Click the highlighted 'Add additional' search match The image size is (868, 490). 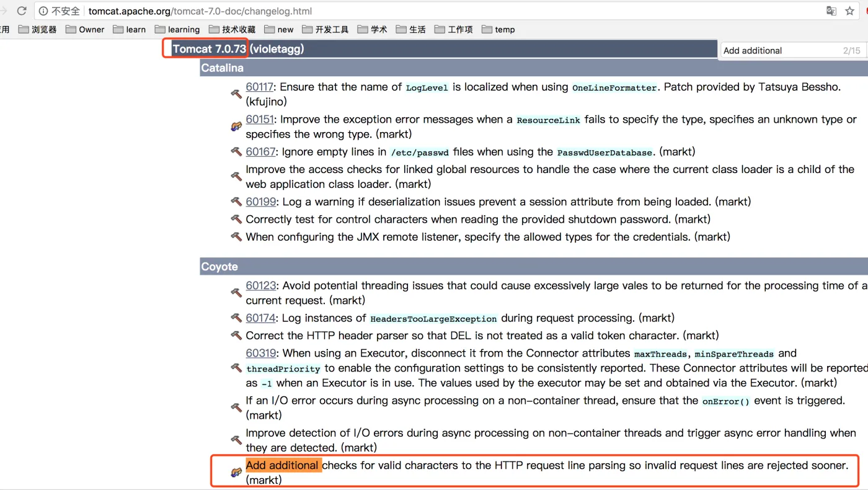click(283, 465)
